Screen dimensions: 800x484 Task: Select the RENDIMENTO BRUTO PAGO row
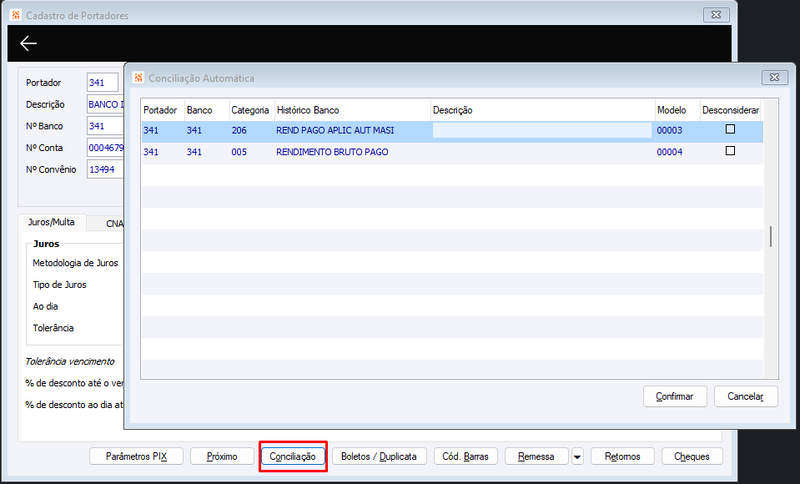click(x=452, y=152)
